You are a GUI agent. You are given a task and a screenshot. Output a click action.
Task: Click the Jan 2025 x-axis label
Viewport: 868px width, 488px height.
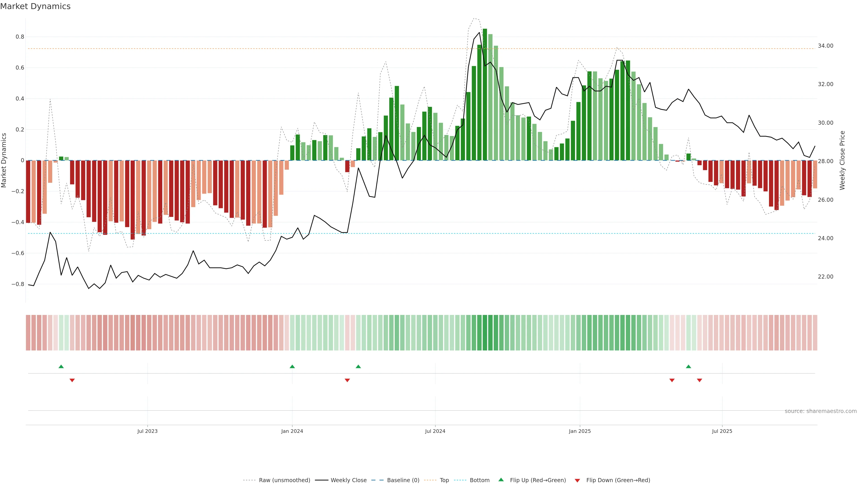tap(580, 431)
